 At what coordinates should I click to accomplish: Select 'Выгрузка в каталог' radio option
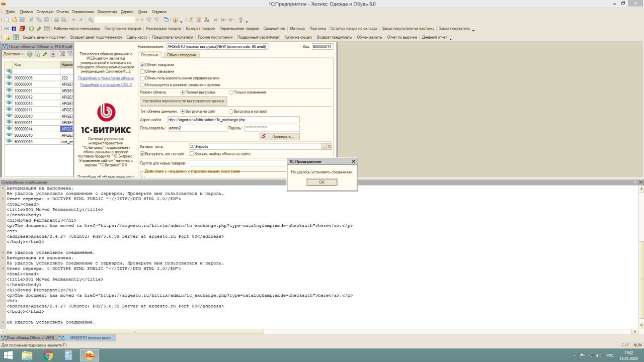[x=231, y=111]
